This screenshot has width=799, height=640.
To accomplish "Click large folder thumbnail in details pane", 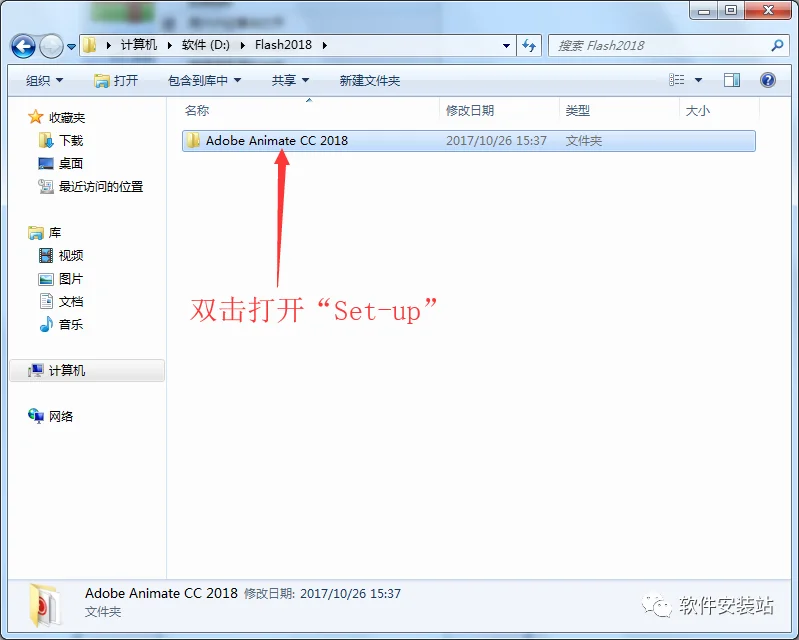I will pos(45,604).
